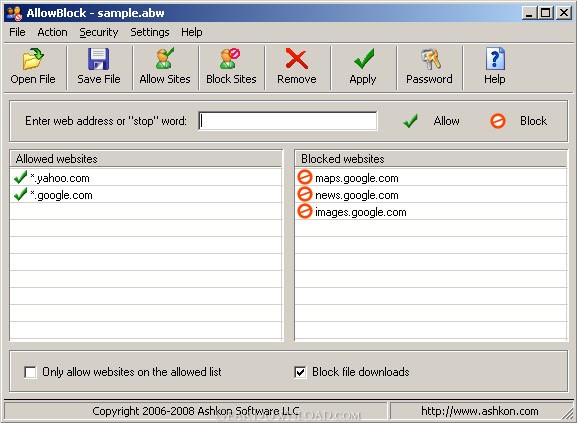Viewport: 577px width, 423px height.
Task: Open the Security menu
Action: point(99,32)
